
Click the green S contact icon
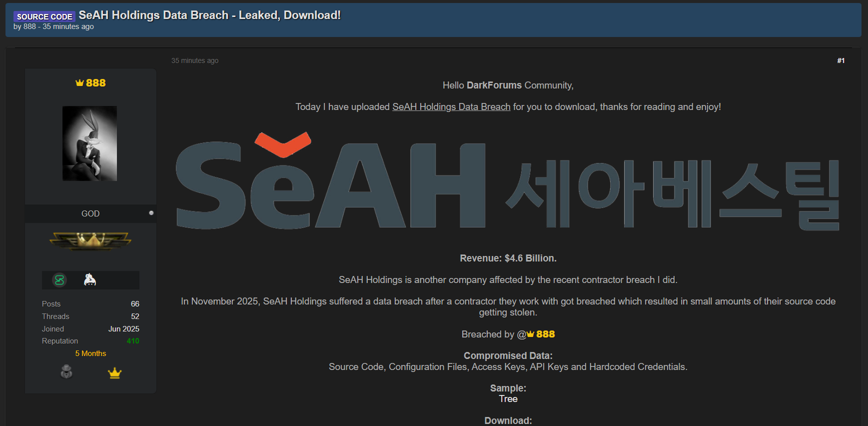pos(59,280)
